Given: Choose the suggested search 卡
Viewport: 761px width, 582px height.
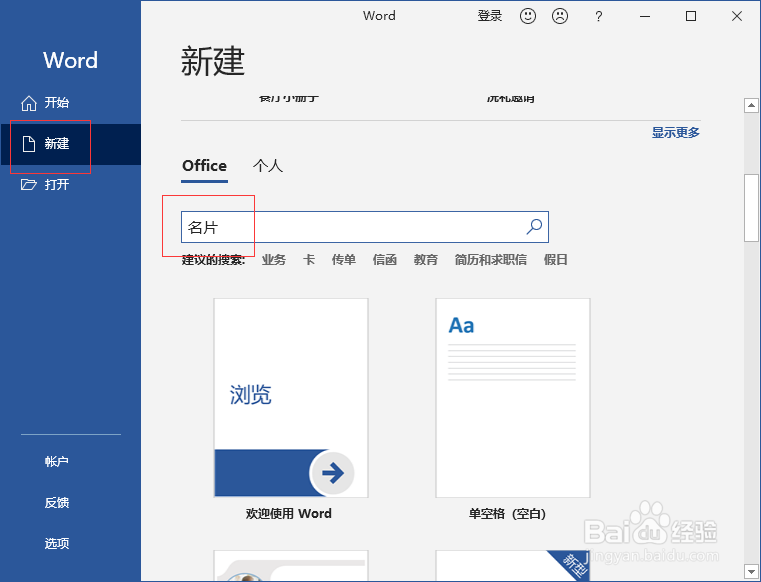Looking at the screenshot, I should point(309,260).
